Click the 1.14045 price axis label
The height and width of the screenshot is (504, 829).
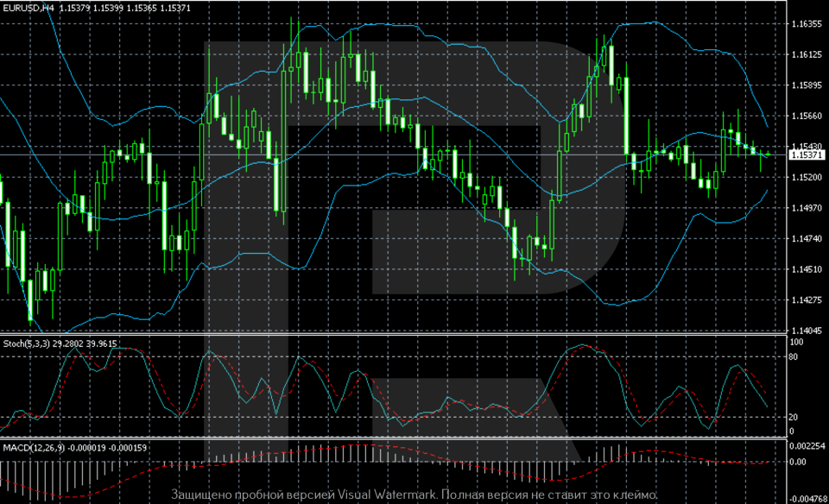(x=807, y=331)
